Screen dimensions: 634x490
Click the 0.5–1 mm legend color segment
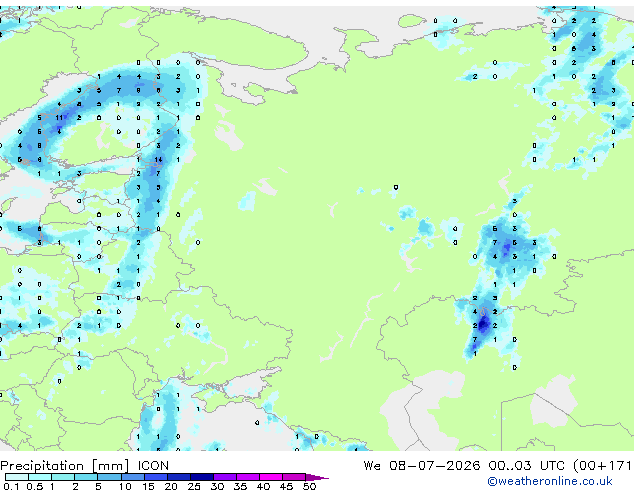(40, 477)
